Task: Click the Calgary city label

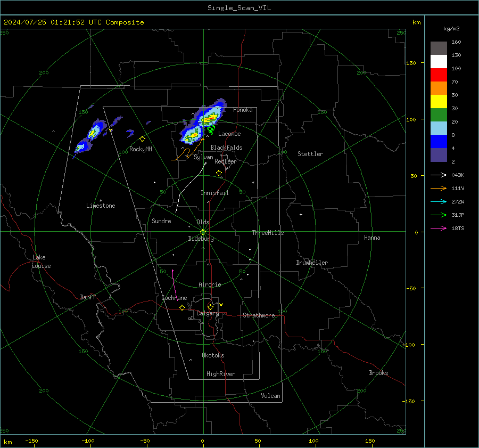Action: tap(208, 313)
